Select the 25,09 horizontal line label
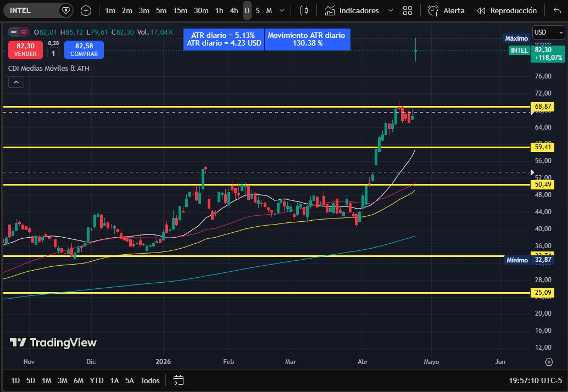The width and height of the screenshot is (568, 392). point(543,293)
